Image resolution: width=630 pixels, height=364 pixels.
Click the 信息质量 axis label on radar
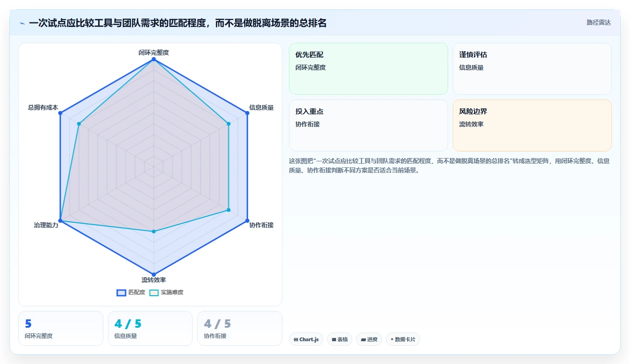261,107
